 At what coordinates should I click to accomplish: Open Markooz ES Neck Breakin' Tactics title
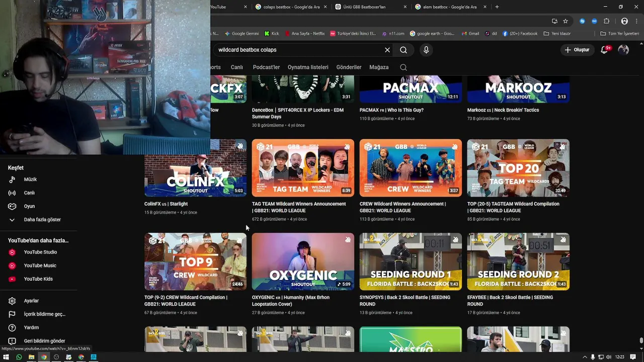503,110
